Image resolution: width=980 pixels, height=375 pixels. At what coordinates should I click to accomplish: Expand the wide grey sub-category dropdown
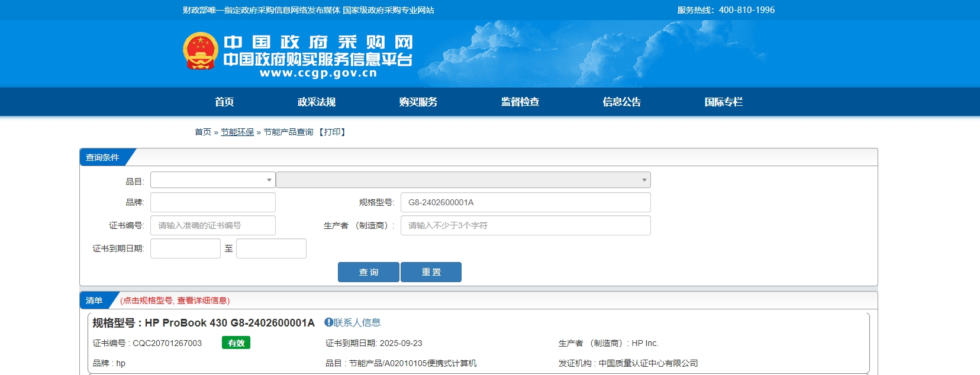[x=463, y=180]
